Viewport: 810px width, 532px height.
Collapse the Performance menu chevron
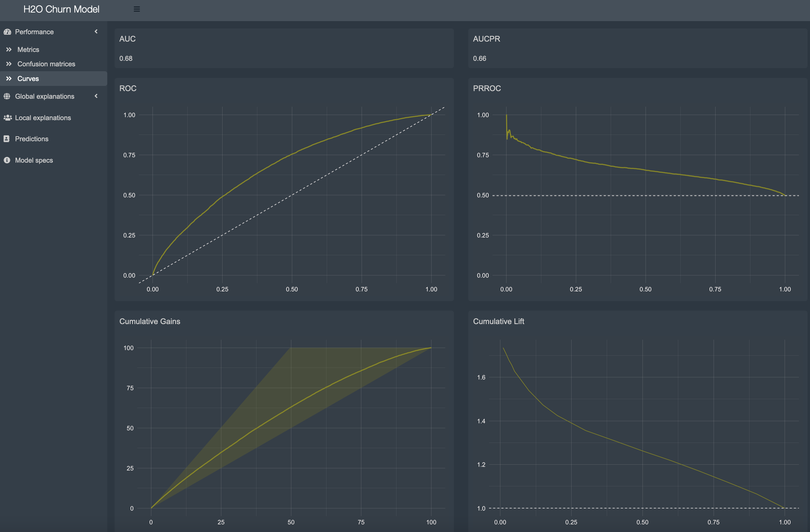(96, 32)
